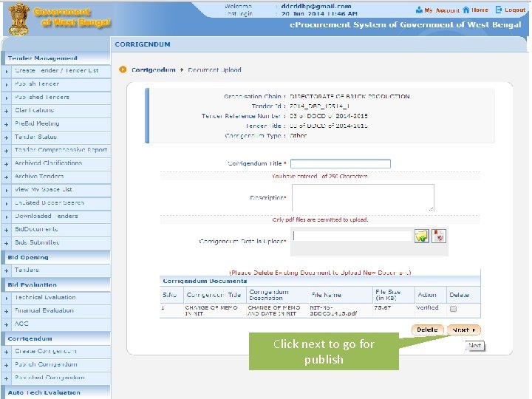Click the PDF verify icon beside upload field

439,236
